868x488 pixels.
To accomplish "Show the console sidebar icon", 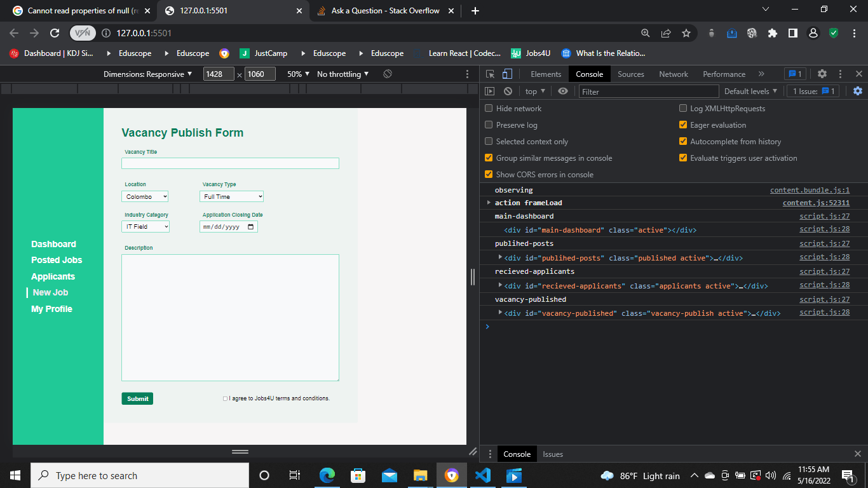I will click(490, 91).
